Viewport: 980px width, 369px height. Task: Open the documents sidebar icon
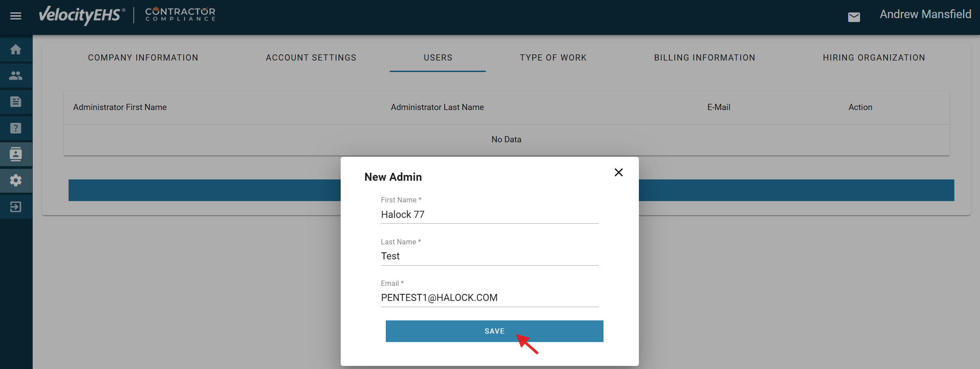pos(16,102)
